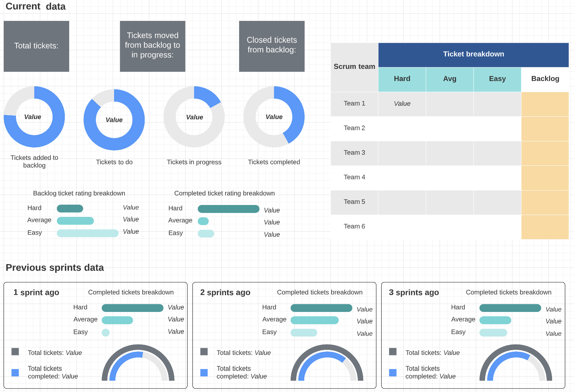This screenshot has height=392, width=574.
Task: Select the 'Hard' column header
Action: coord(402,79)
